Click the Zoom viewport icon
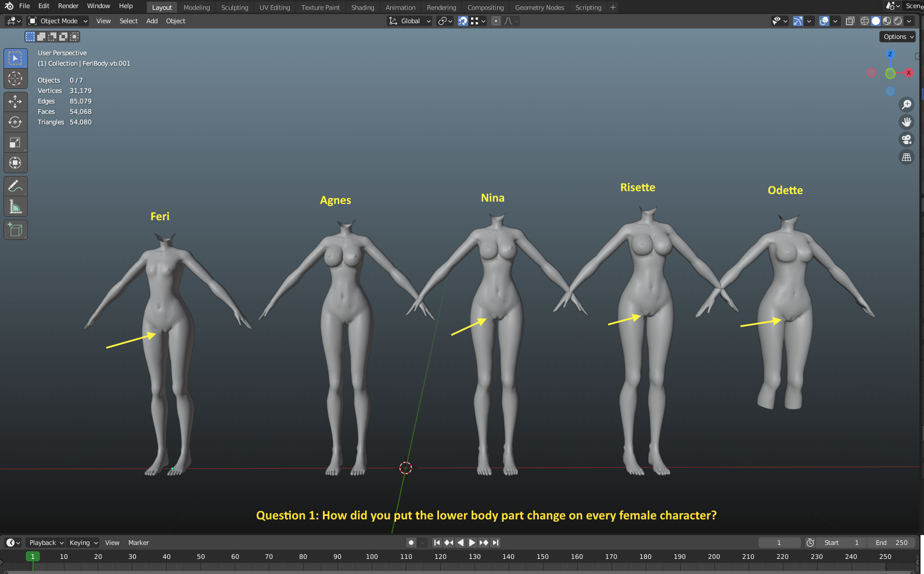The height and width of the screenshot is (574, 924). pyautogui.click(x=907, y=105)
